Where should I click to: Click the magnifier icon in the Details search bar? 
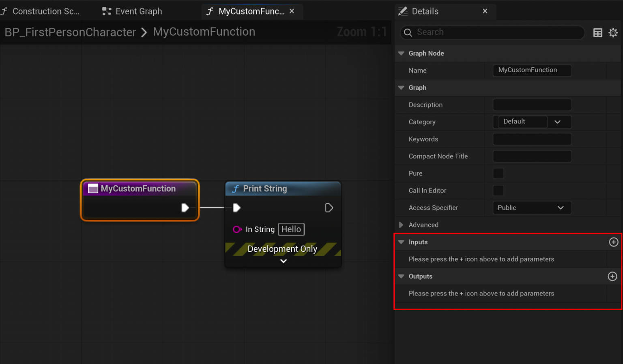(408, 33)
